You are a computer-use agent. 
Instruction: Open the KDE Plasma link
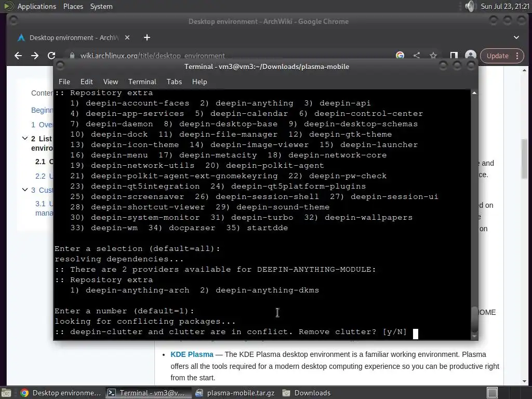(192, 354)
